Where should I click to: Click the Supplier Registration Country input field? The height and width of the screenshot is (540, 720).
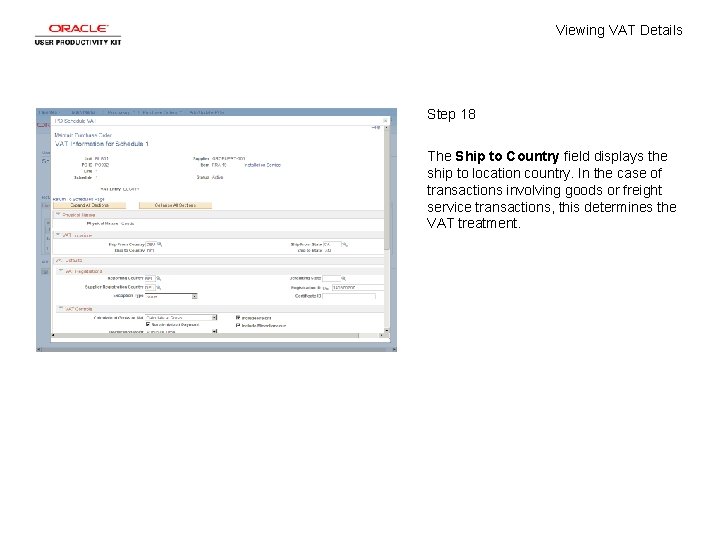click(x=149, y=287)
